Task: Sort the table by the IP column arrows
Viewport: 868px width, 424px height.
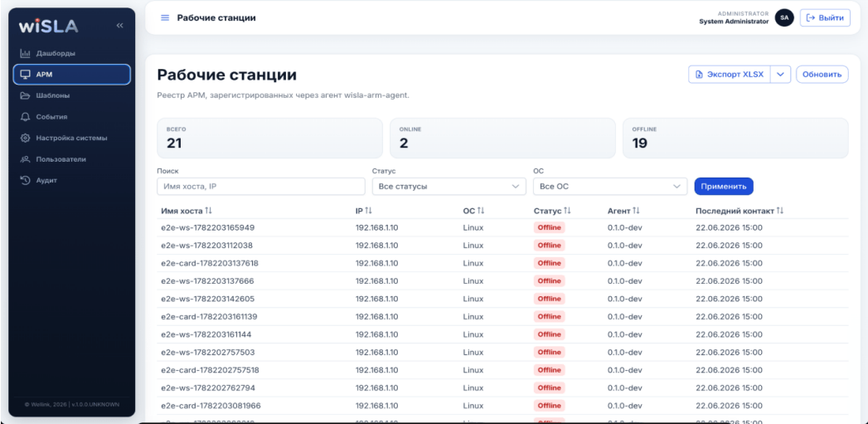Action: 368,211
